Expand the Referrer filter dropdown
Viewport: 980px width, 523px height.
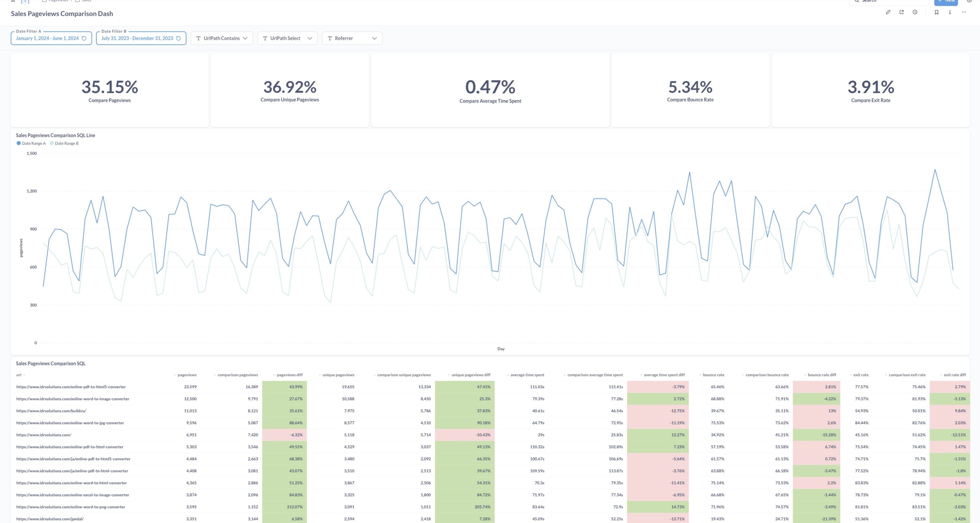coord(352,38)
